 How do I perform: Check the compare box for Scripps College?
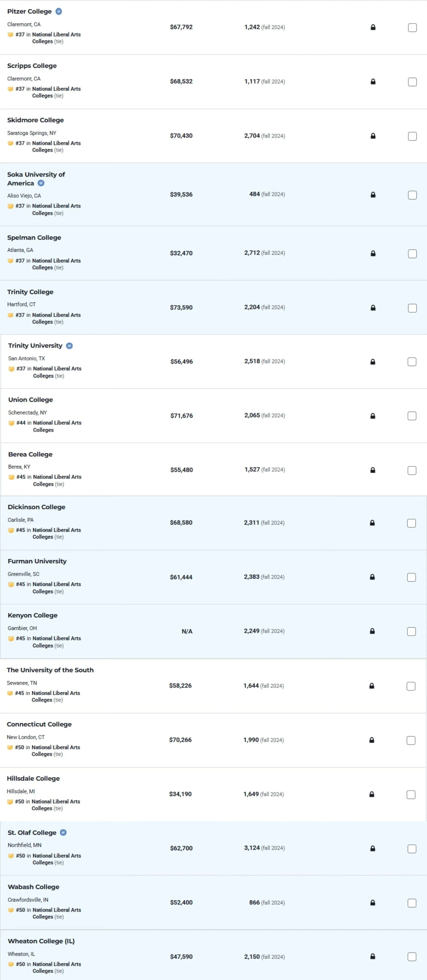tap(412, 82)
